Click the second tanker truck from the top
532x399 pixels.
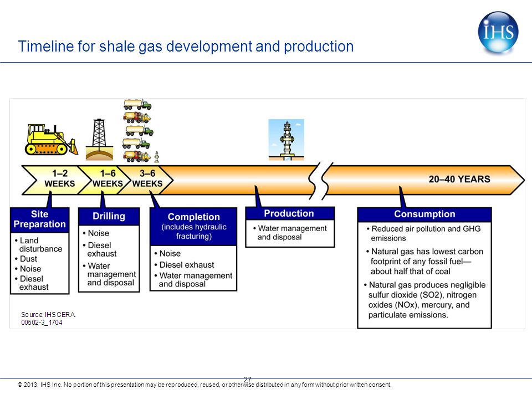(x=137, y=117)
